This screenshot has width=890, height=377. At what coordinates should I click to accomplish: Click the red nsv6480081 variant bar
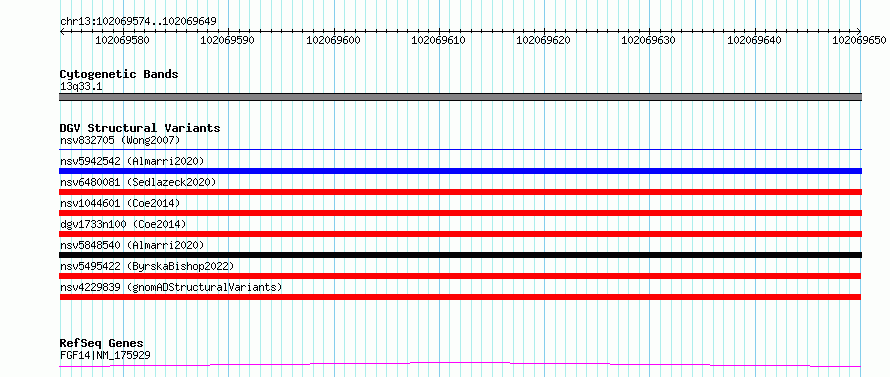pos(461,192)
